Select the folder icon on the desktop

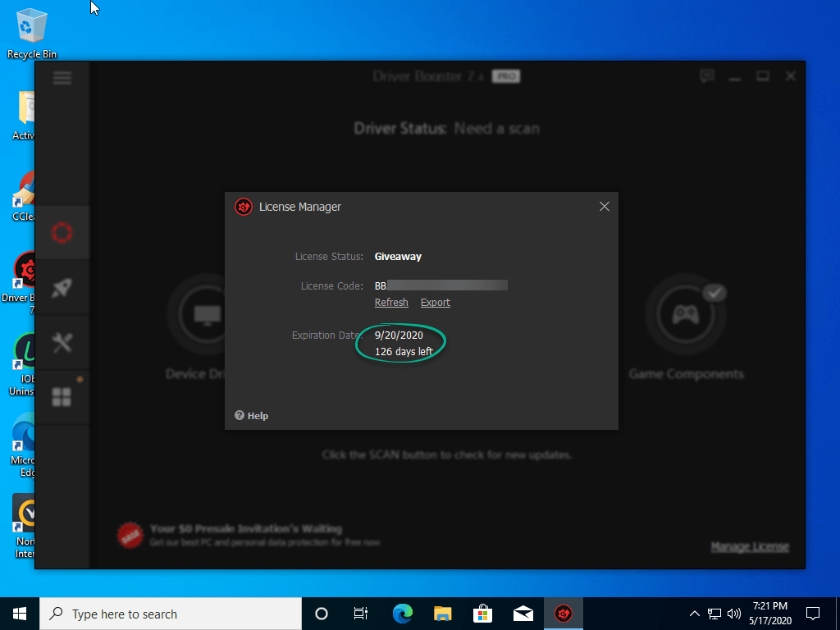tap(24, 116)
